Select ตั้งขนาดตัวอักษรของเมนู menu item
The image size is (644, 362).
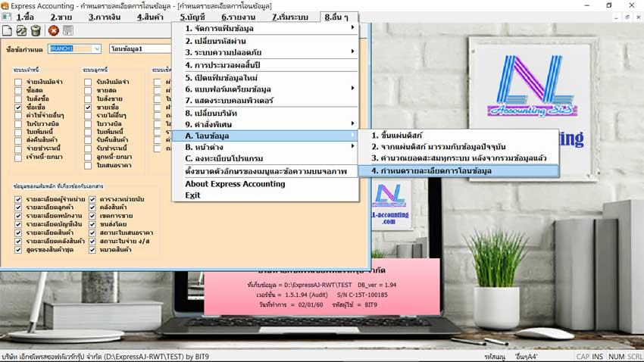point(265,171)
